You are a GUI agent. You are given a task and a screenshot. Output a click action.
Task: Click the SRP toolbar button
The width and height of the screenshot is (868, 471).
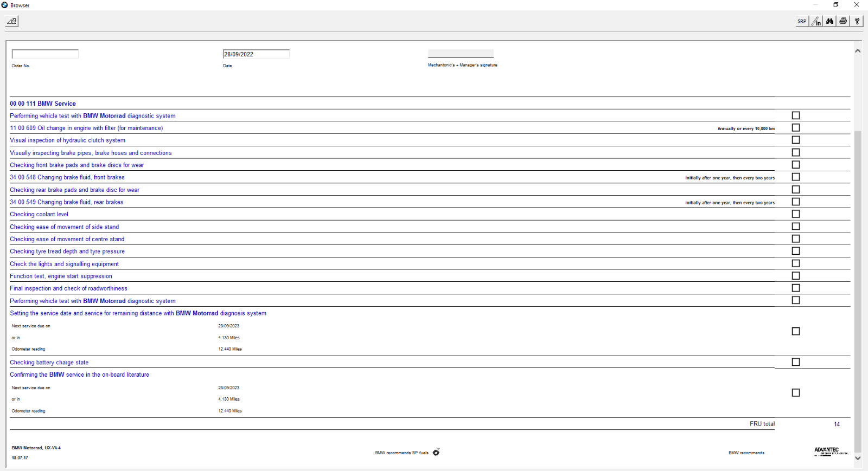pos(802,21)
